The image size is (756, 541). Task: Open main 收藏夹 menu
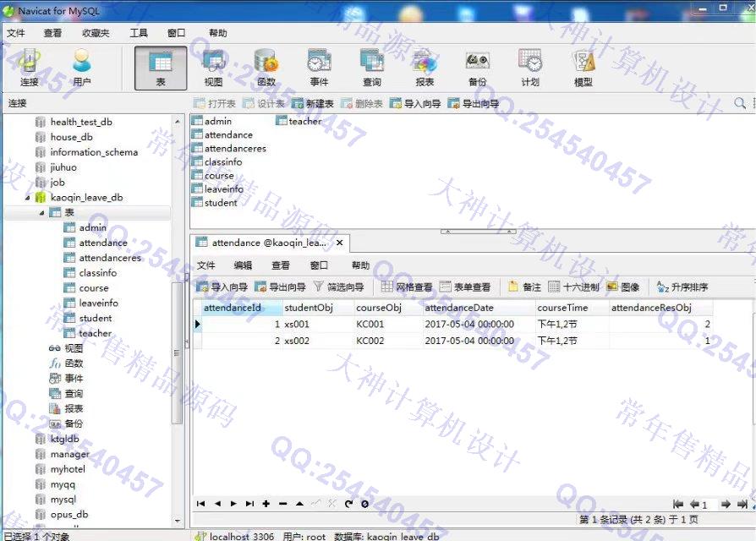click(96, 33)
